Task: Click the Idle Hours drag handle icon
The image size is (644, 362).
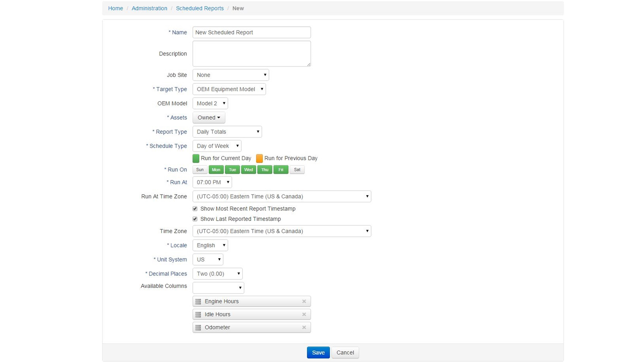Action: (198, 314)
